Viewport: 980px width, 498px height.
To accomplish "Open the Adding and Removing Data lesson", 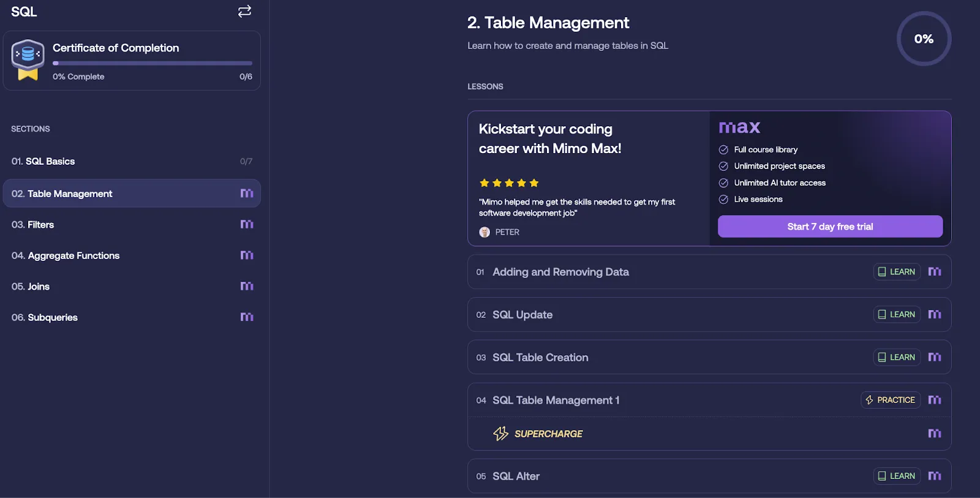I will click(560, 272).
